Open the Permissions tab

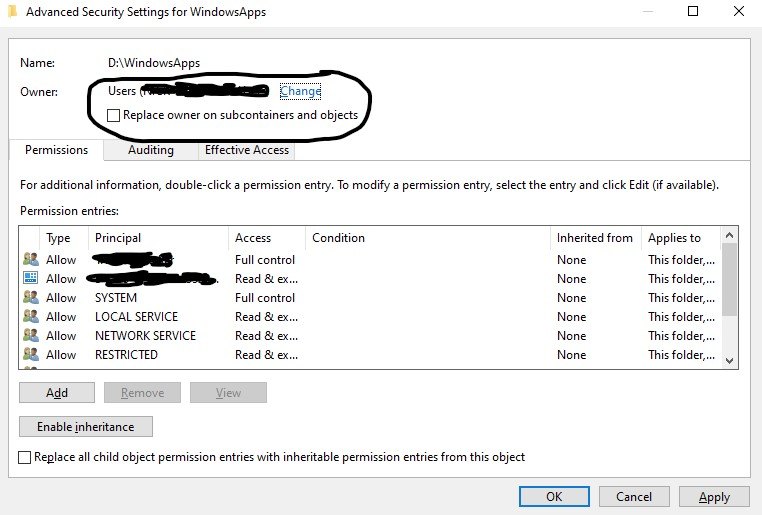click(56, 150)
